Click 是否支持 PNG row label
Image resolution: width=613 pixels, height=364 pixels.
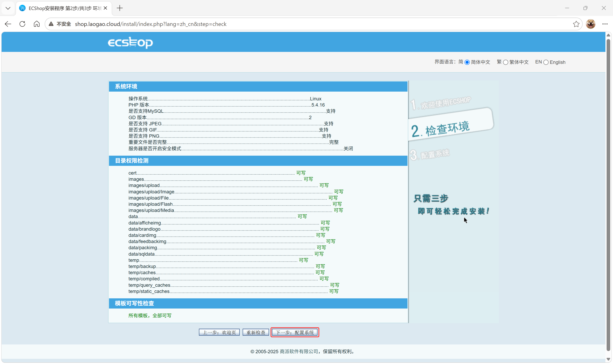click(144, 136)
